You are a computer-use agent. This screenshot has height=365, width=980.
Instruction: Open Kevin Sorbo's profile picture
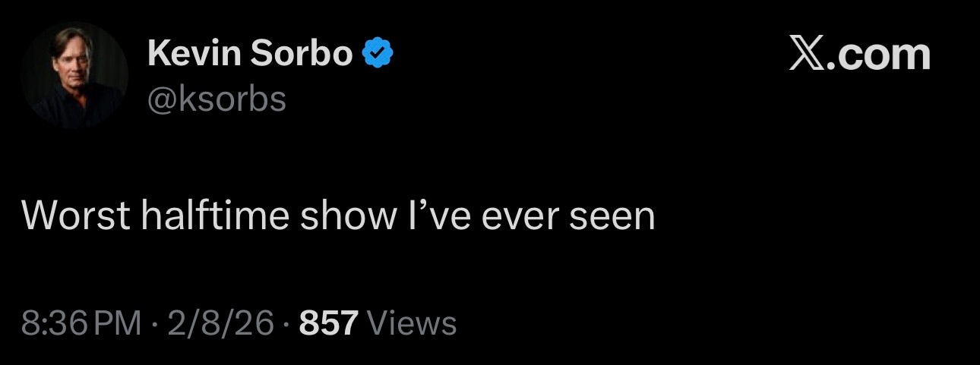pos(74,75)
